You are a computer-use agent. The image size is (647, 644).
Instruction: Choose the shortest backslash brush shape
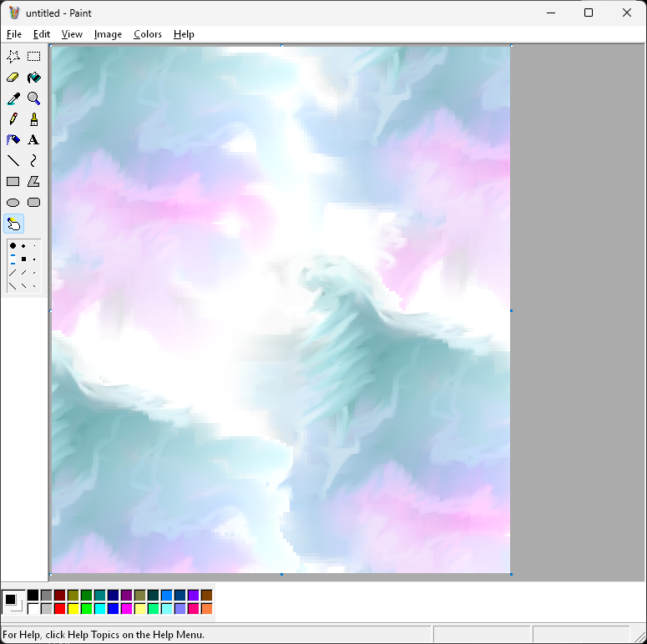34,286
